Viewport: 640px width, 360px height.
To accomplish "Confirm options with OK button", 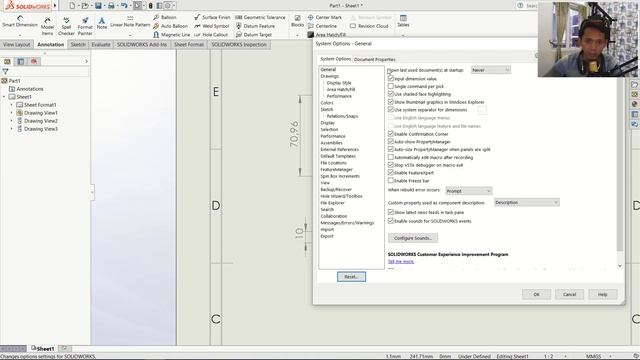I will coord(536,294).
